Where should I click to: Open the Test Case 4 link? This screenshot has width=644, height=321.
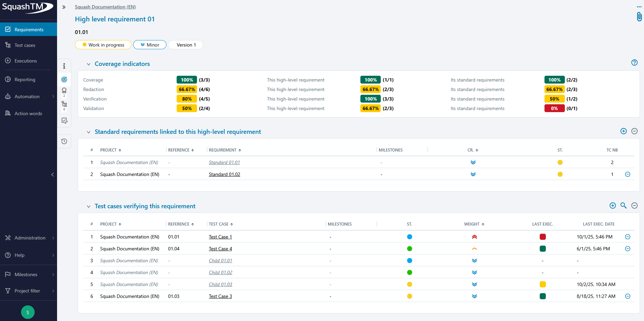pos(220,249)
